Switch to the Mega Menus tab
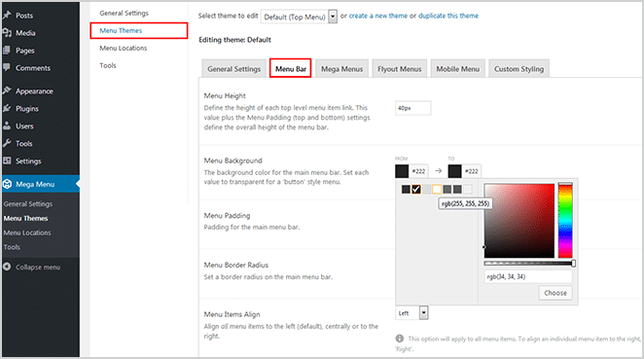This screenshot has width=644, height=359. pos(341,69)
